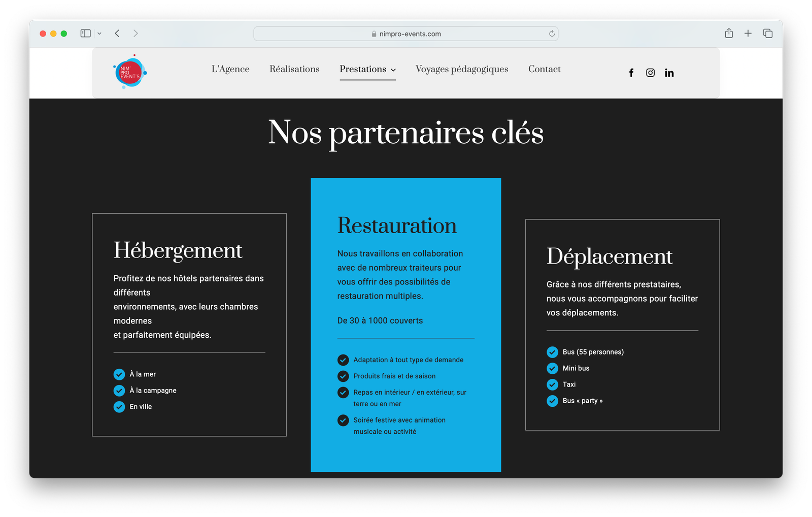
Task: Toggle the Safari sidebar icon
Action: pos(85,34)
